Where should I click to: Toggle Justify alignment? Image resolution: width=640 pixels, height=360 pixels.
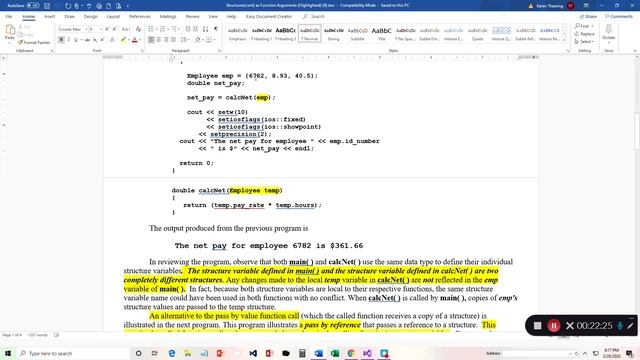[x=173, y=40]
